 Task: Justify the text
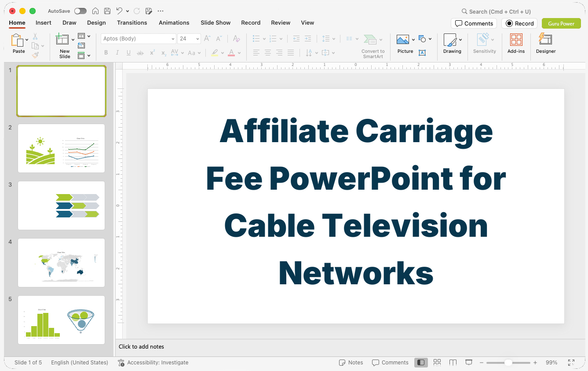[291, 53]
